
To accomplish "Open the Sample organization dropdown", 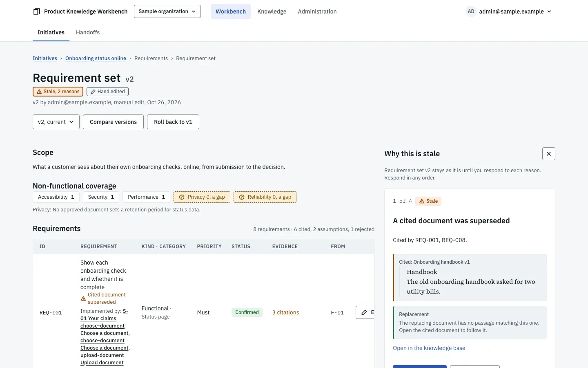I will (x=167, y=11).
